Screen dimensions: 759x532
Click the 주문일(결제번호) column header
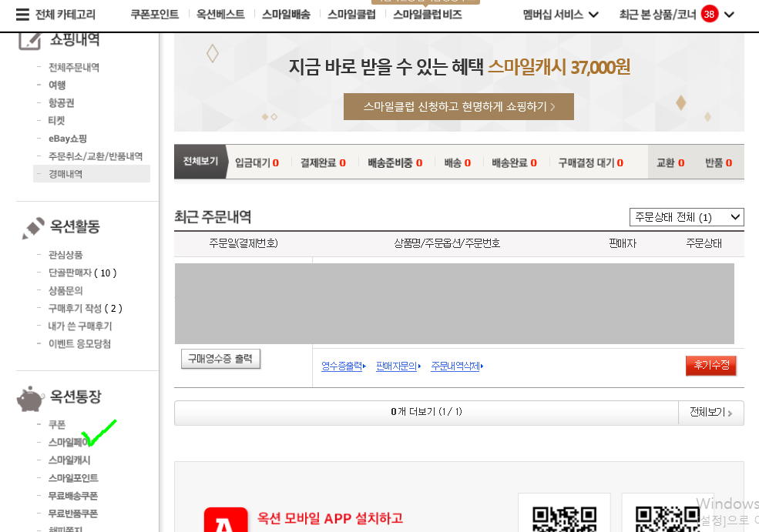243,243
